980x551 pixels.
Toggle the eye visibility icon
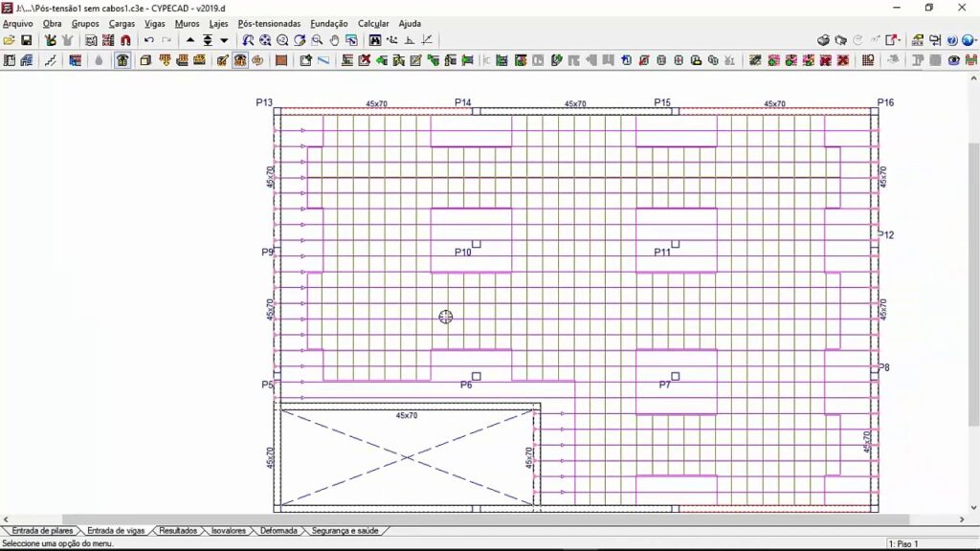tap(953, 60)
